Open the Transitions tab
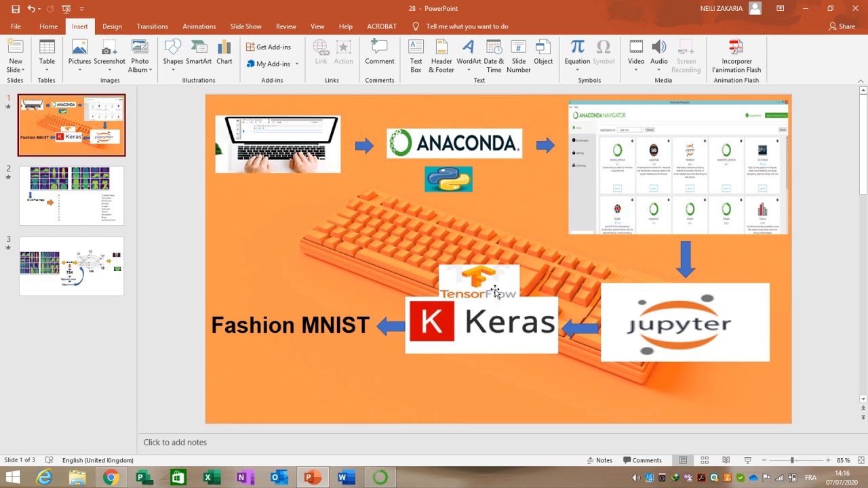Screen dimensions: 868x488 (x=152, y=26)
